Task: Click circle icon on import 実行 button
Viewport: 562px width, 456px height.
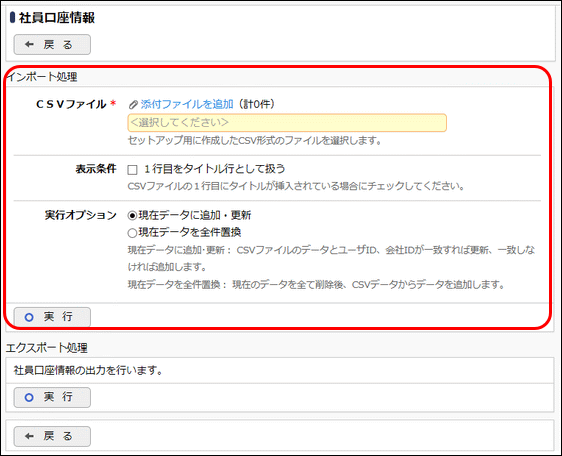Action: 29,317
